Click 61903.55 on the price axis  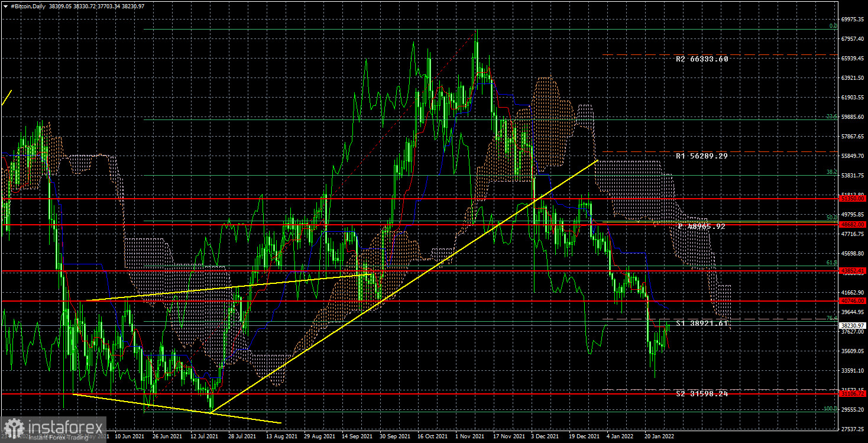click(x=853, y=98)
